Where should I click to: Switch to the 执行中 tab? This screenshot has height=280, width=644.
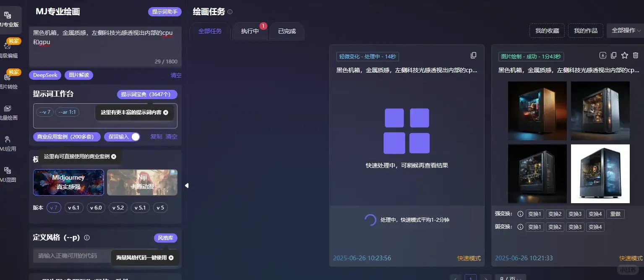[x=250, y=31]
